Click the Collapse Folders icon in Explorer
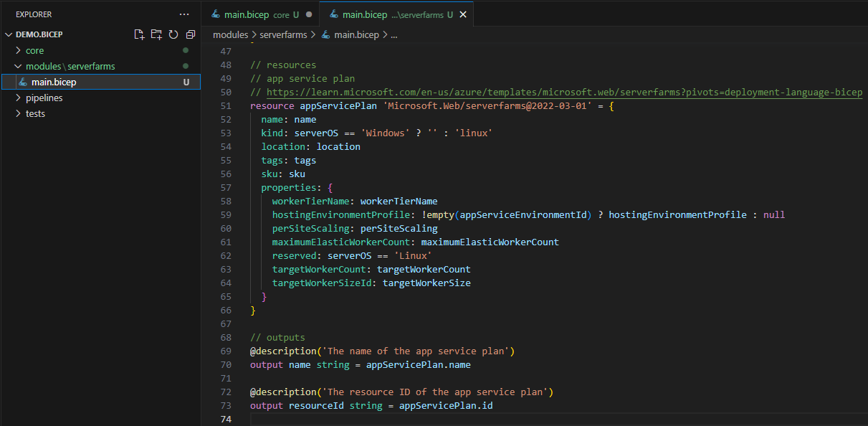868x426 pixels. pos(190,34)
